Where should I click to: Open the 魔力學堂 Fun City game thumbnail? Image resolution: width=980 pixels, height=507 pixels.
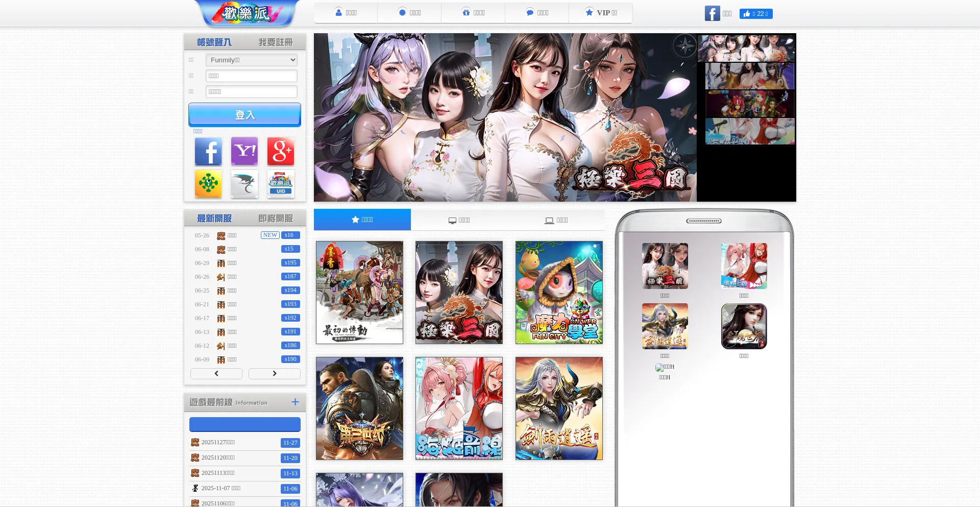click(559, 293)
